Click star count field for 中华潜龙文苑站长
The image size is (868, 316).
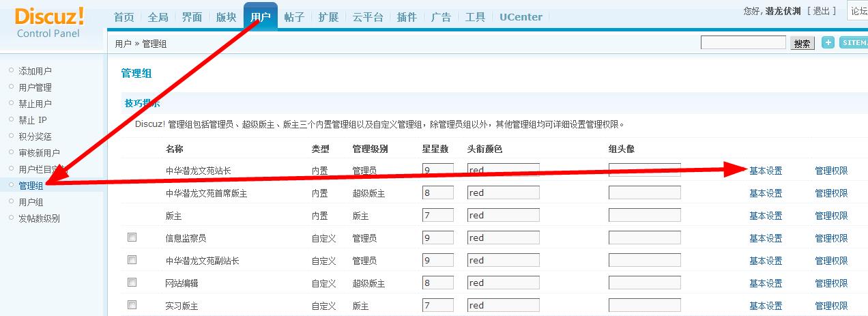(x=438, y=170)
